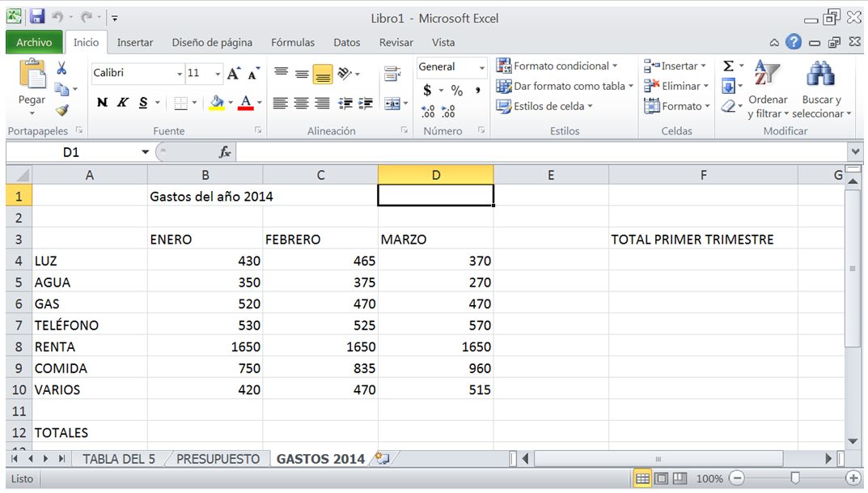
Task: Click the Save icon in quick access toolbar
Action: (x=37, y=17)
